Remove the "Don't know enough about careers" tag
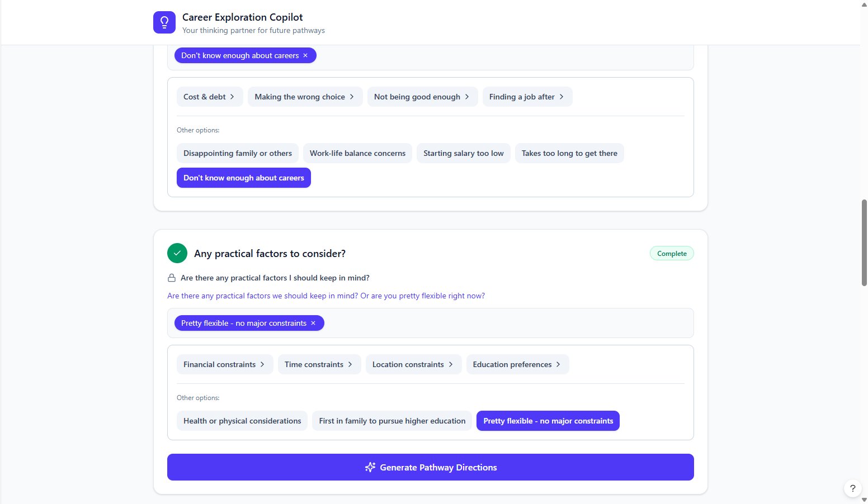 click(x=305, y=55)
